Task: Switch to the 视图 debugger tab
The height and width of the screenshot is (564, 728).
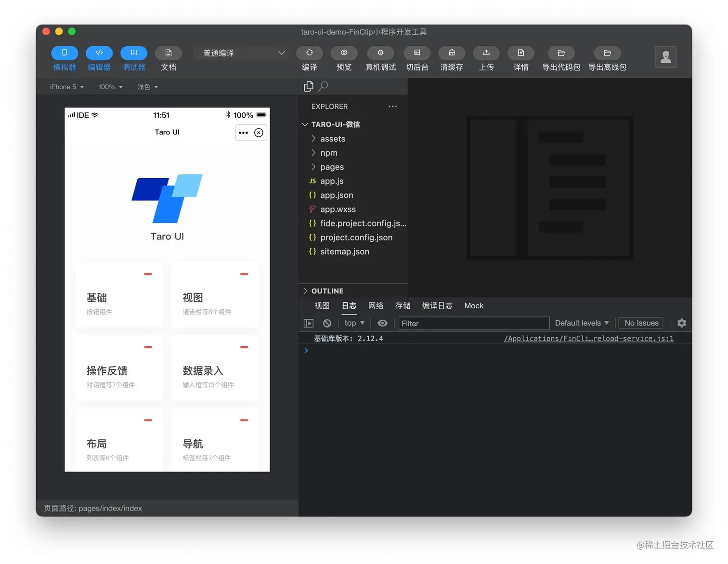Action: click(322, 306)
